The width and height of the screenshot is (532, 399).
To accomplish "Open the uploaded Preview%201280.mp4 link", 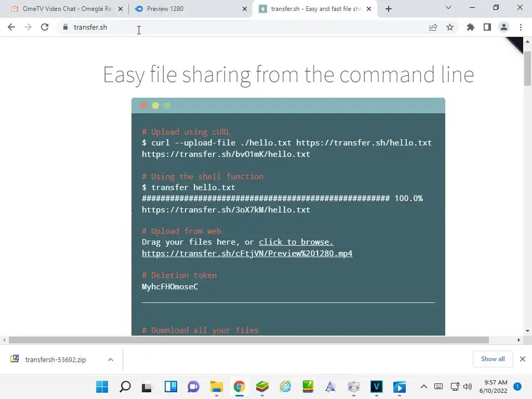I will click(247, 254).
